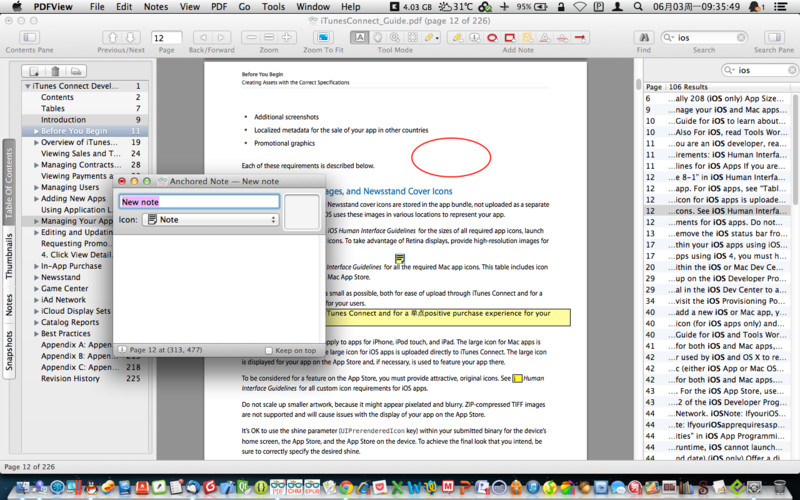800x500 pixels.
Task: Click the Zoom To Fit icon
Action: [323, 38]
